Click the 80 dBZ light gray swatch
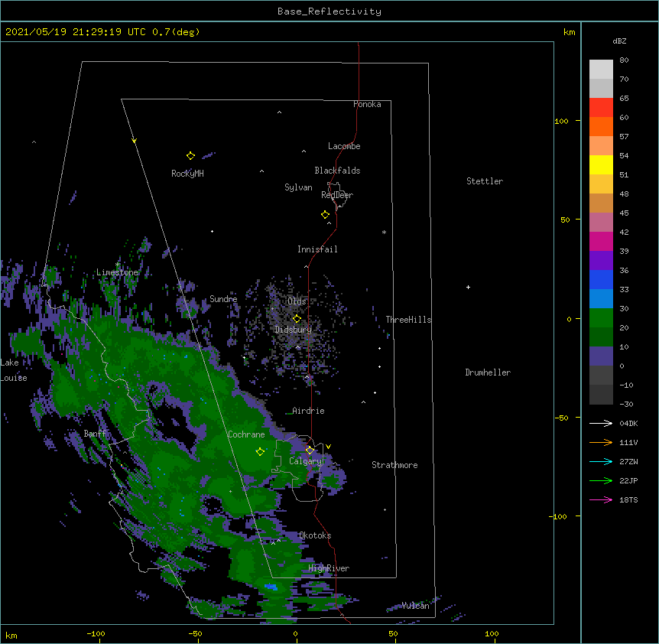 pos(601,70)
